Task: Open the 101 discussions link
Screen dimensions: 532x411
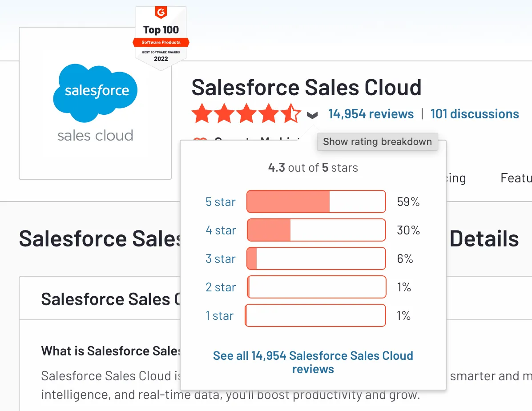Action: (x=475, y=114)
